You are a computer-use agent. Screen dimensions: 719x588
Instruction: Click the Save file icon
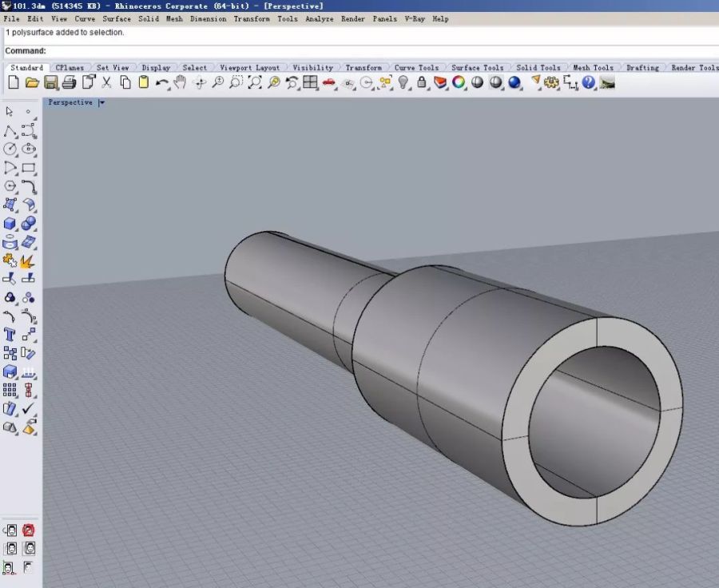click(51, 82)
